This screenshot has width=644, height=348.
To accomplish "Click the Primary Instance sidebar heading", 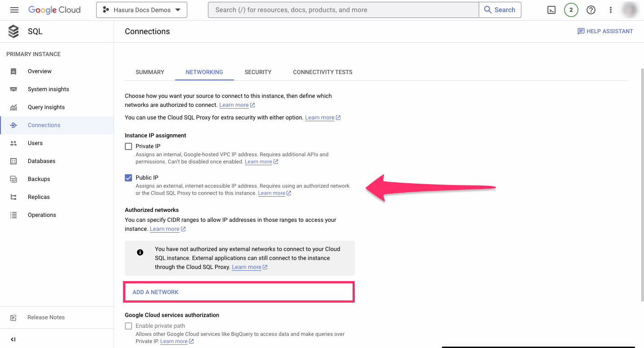I will 33,54.
